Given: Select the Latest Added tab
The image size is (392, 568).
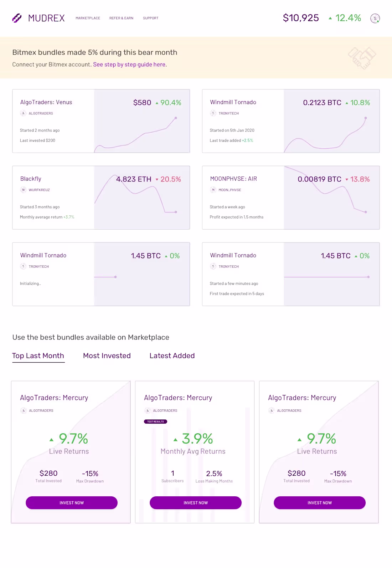Looking at the screenshot, I should [x=172, y=355].
